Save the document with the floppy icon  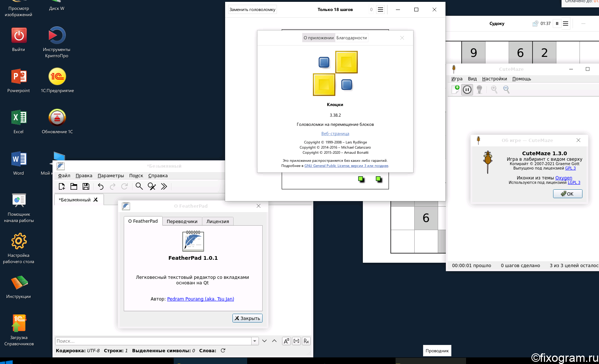click(86, 186)
